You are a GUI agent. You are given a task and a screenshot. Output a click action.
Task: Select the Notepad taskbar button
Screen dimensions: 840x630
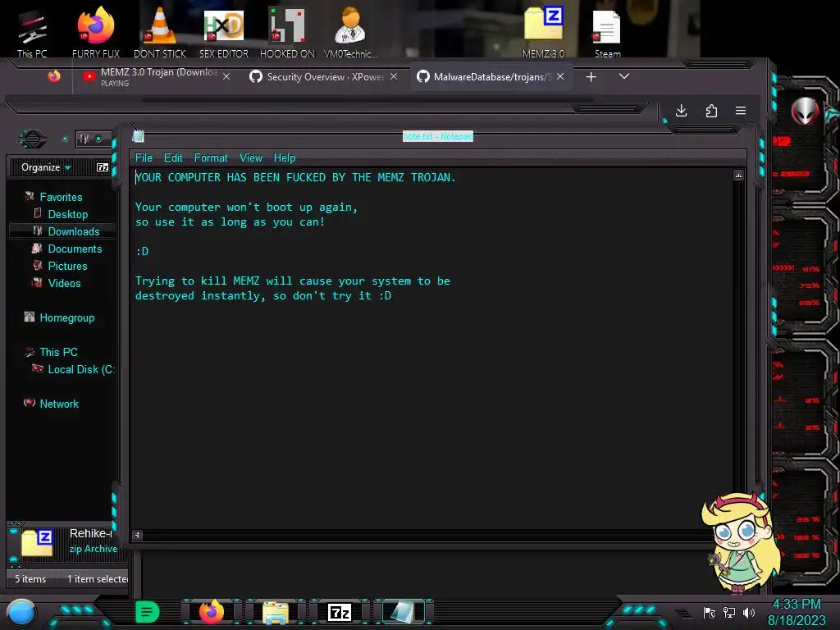click(x=403, y=612)
